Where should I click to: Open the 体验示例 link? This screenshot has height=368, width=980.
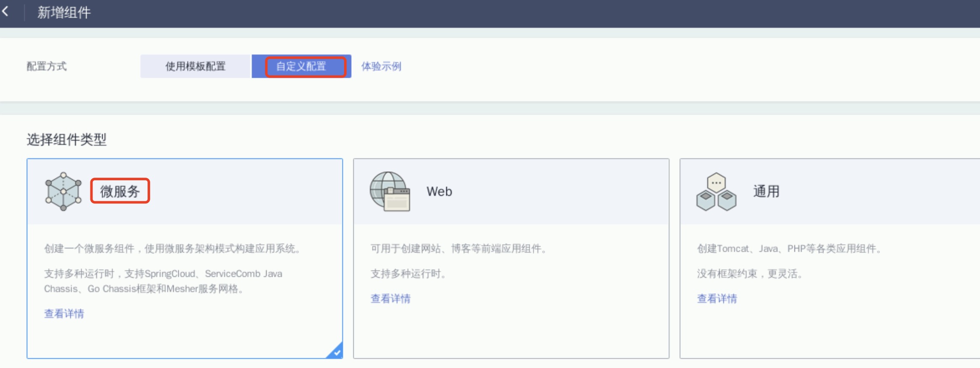pyautogui.click(x=381, y=66)
